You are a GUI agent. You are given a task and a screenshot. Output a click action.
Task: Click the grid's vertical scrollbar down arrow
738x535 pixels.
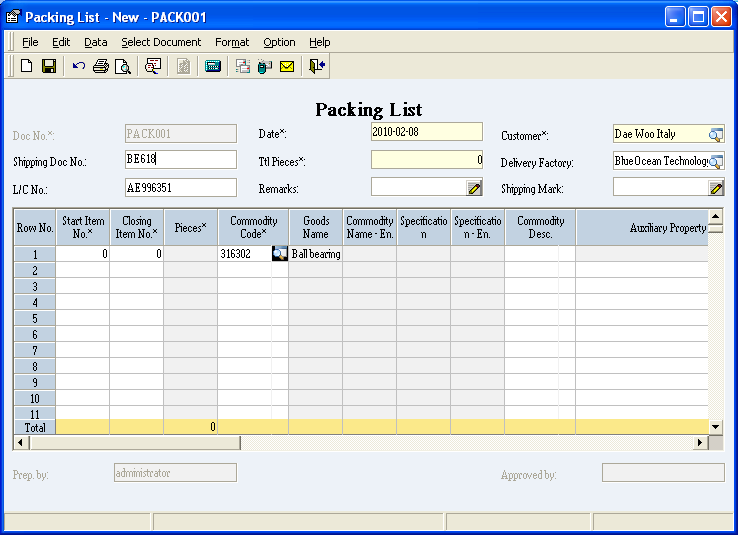tap(715, 427)
